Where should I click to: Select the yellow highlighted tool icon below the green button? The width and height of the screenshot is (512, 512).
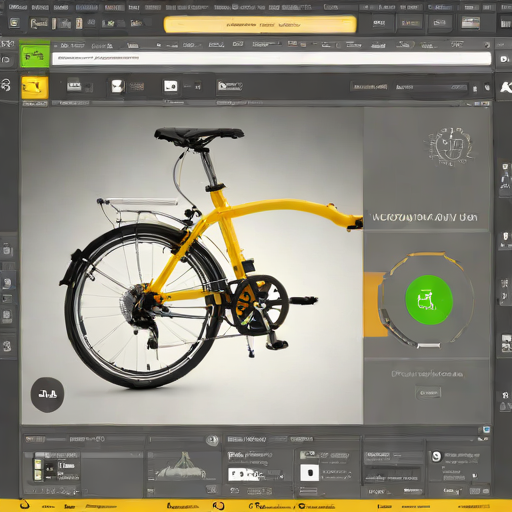pyautogui.click(x=35, y=87)
